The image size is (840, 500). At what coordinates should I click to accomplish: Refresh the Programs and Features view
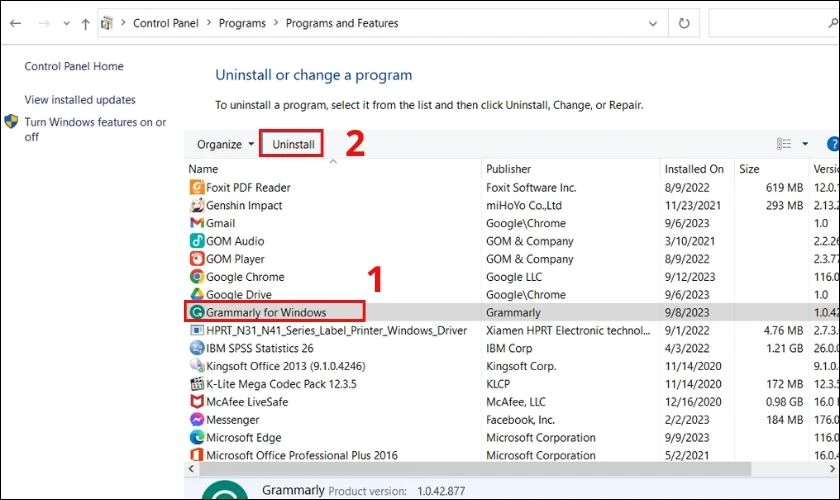(684, 23)
